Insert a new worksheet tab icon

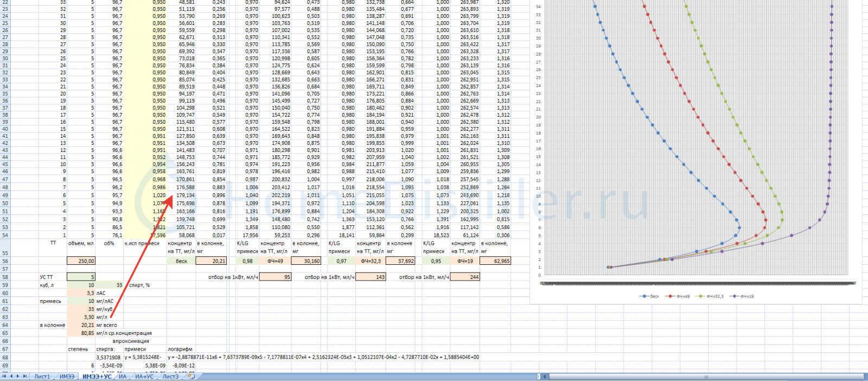[191, 376]
